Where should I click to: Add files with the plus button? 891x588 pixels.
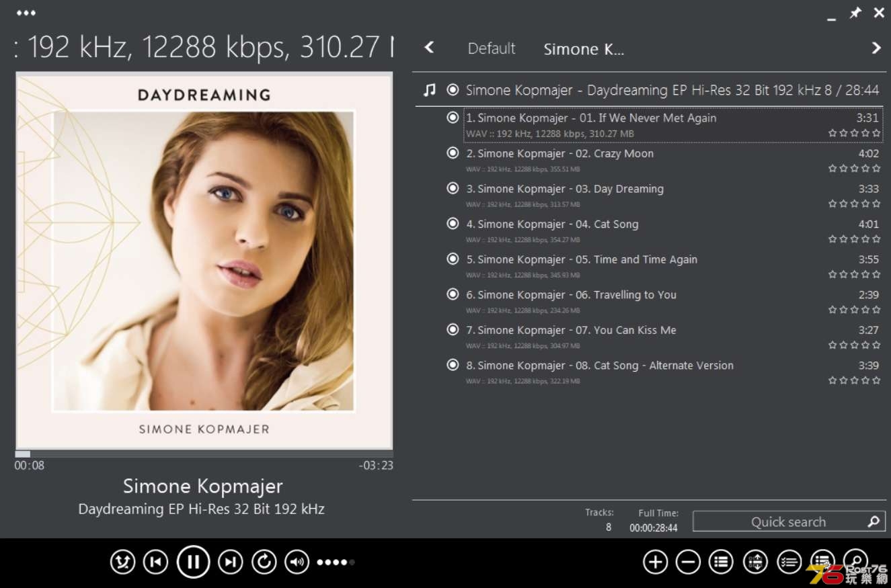tap(655, 562)
